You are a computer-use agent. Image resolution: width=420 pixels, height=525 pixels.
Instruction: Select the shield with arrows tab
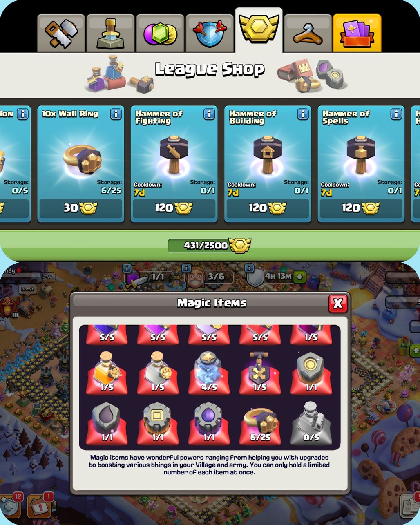(210, 33)
